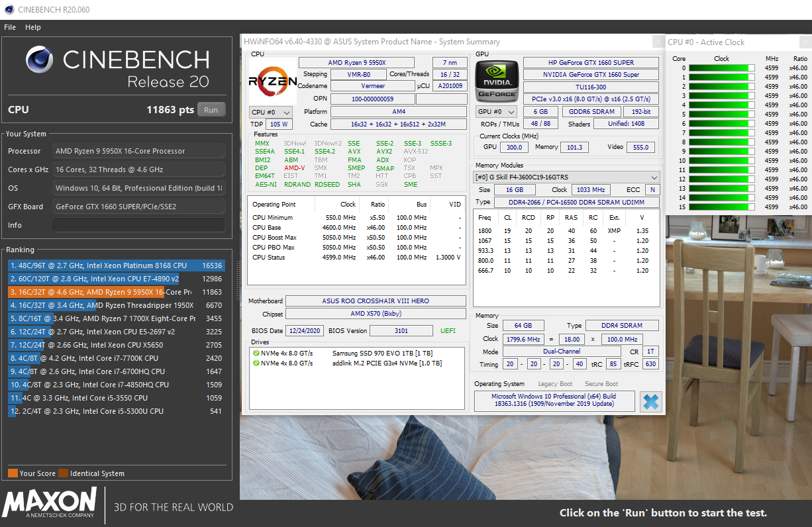
Task: Click the orange Your Score legend swatch
Action: (x=13, y=473)
